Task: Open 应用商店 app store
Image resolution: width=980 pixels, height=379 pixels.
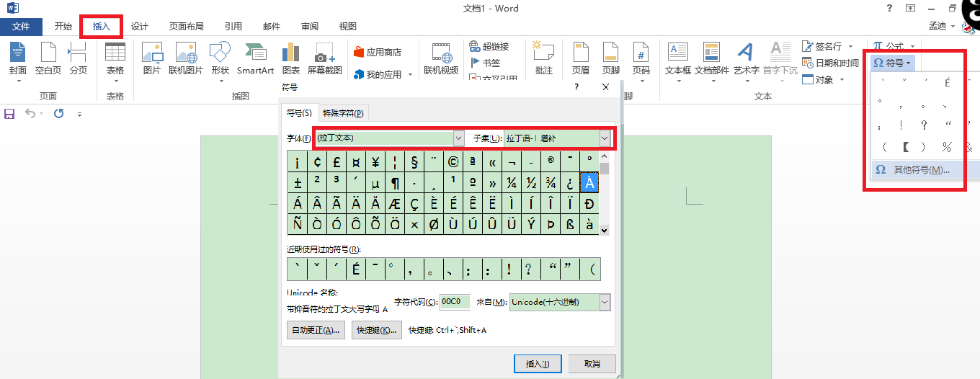Action: pyautogui.click(x=378, y=52)
